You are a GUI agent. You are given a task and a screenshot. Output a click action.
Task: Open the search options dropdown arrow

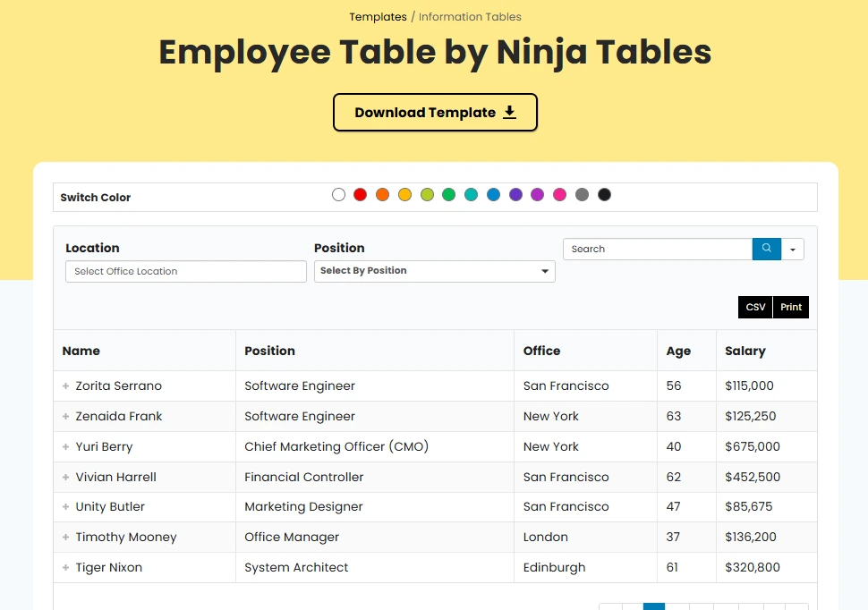pyautogui.click(x=793, y=249)
